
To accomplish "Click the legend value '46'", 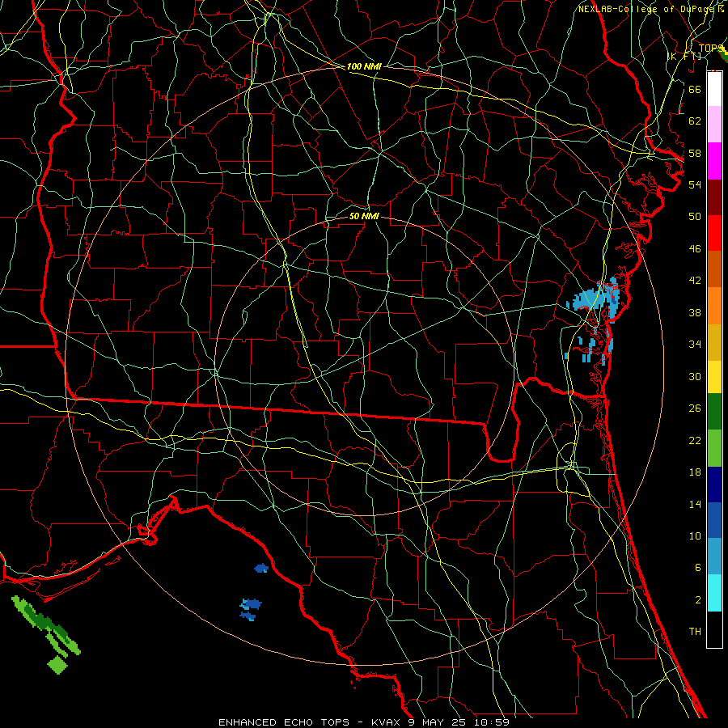I will click(x=695, y=249).
